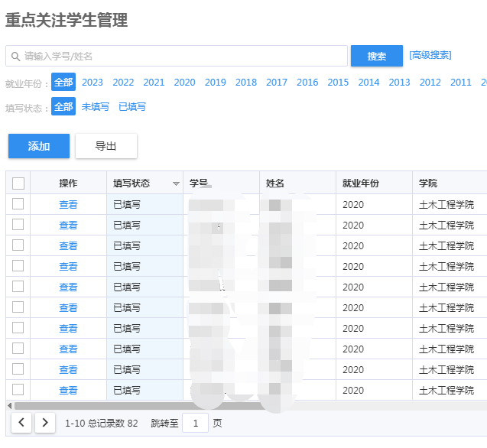Viewport: 487px width, 448px height.
Task: Sort by 就业年份 column header
Action: pyautogui.click(x=361, y=183)
